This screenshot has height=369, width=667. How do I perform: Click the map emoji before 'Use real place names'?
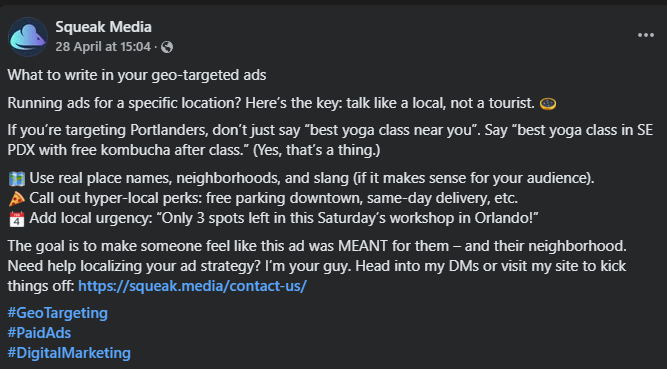click(17, 179)
